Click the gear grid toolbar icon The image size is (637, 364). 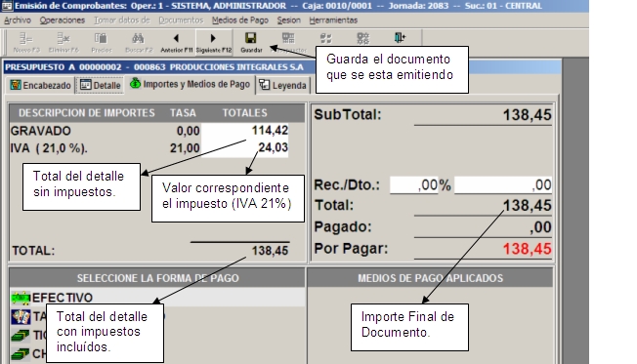coord(362,38)
